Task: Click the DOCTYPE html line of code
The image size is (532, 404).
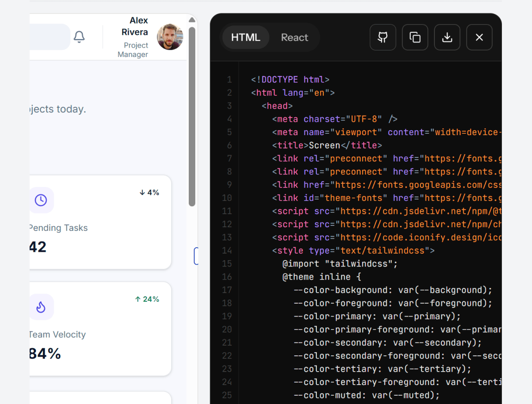Action: tap(290, 80)
